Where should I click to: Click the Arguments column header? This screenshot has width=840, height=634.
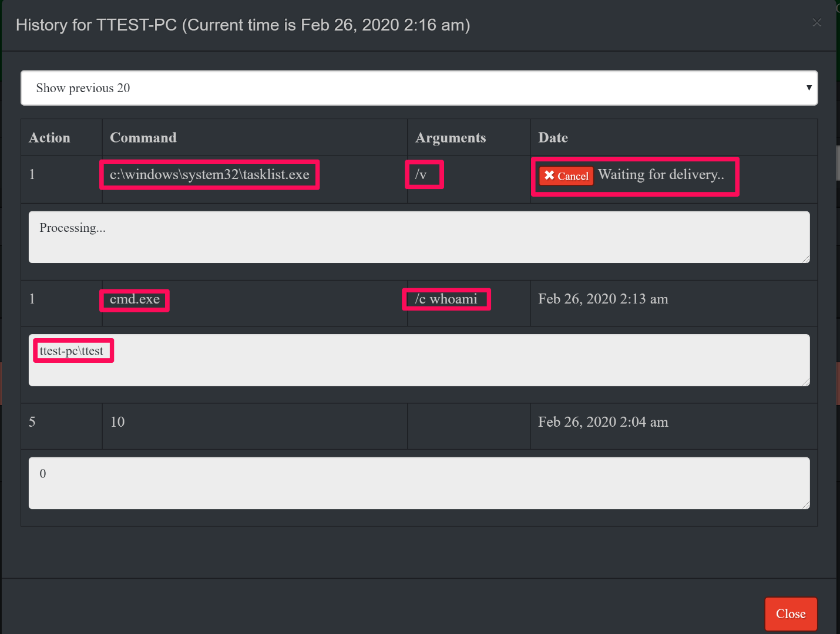pyautogui.click(x=451, y=138)
